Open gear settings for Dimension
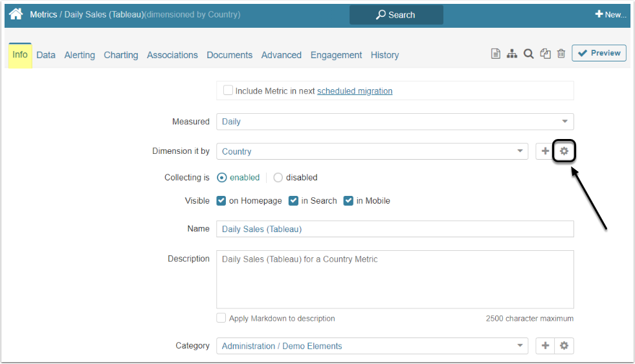This screenshot has width=635, height=364. 564,151
